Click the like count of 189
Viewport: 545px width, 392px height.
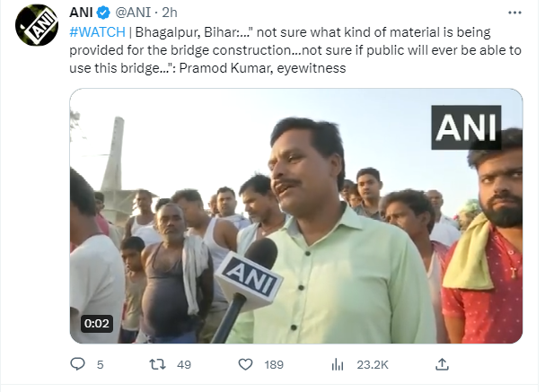click(274, 365)
